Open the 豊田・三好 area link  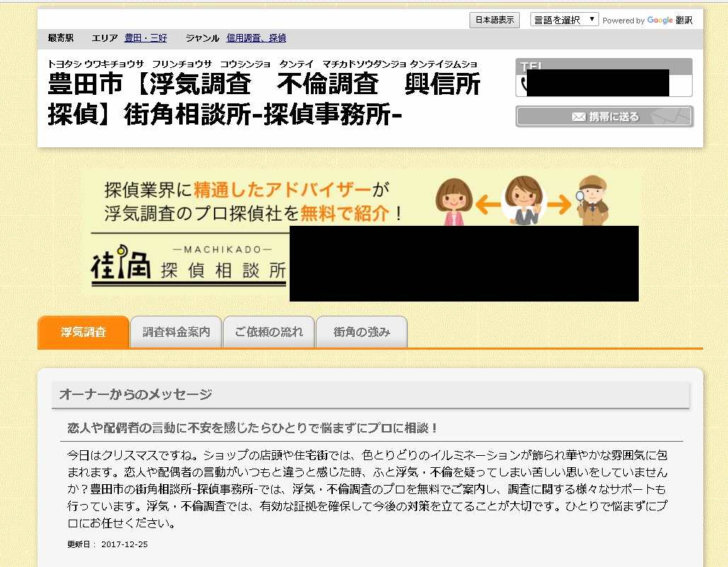(x=146, y=38)
